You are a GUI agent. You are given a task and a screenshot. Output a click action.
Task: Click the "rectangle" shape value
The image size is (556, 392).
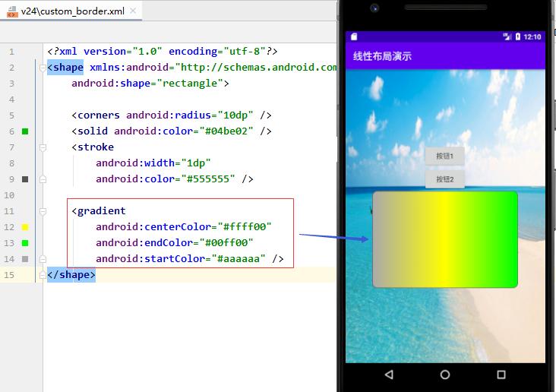click(x=190, y=84)
